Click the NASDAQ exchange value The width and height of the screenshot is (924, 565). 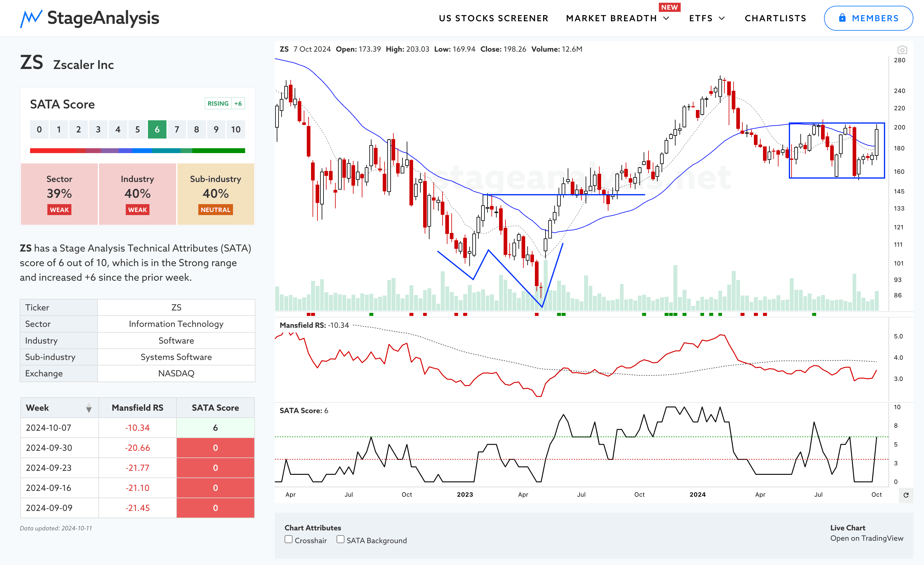(176, 373)
